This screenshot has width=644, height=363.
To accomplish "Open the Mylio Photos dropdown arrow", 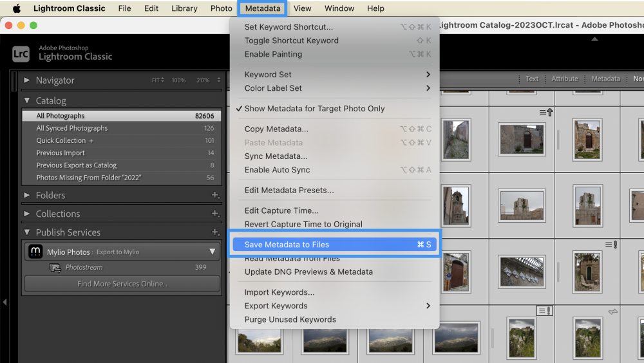I will click(212, 252).
